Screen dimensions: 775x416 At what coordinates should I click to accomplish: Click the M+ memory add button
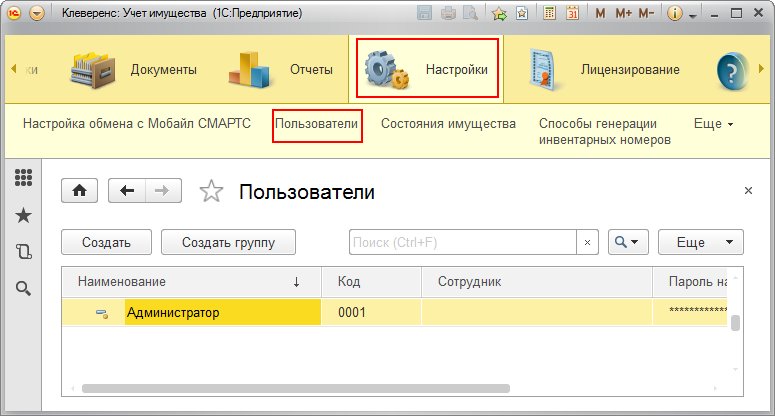tap(623, 13)
